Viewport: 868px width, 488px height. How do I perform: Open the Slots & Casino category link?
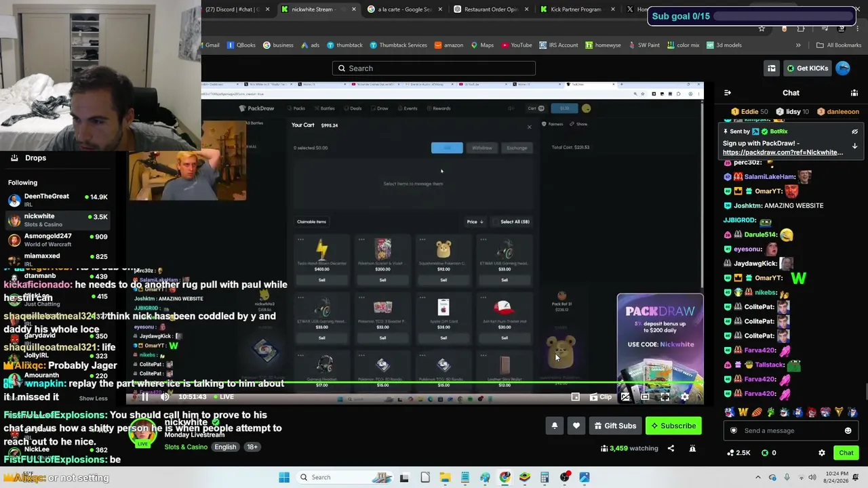point(186,447)
